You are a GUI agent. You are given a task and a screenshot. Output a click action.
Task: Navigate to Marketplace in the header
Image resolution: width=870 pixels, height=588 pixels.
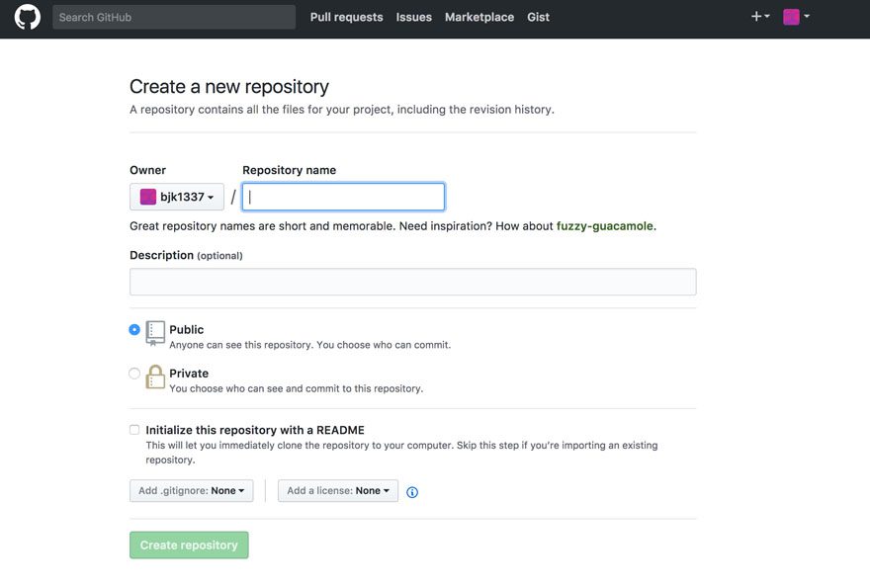(478, 17)
